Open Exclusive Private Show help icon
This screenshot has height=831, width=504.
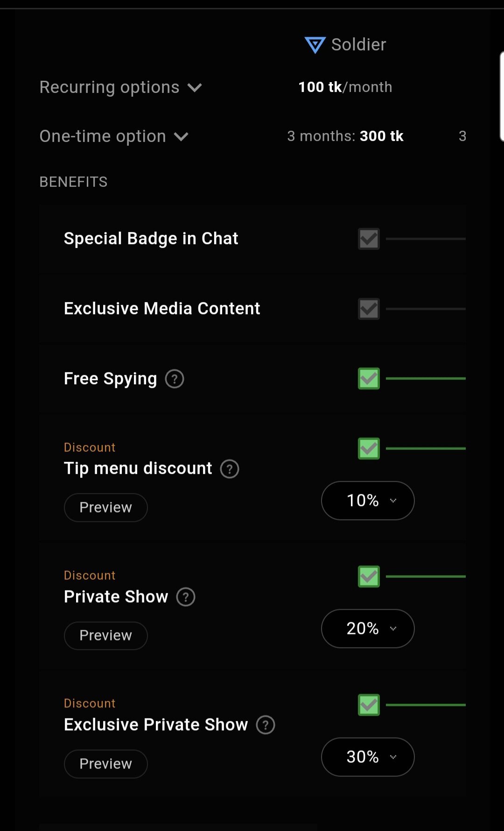click(x=266, y=725)
